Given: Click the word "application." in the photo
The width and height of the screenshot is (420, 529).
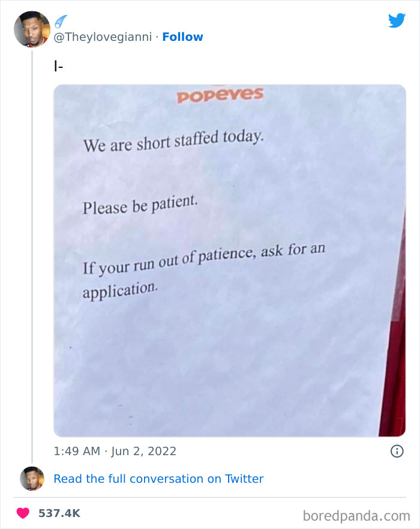Looking at the screenshot, I should tap(120, 291).
